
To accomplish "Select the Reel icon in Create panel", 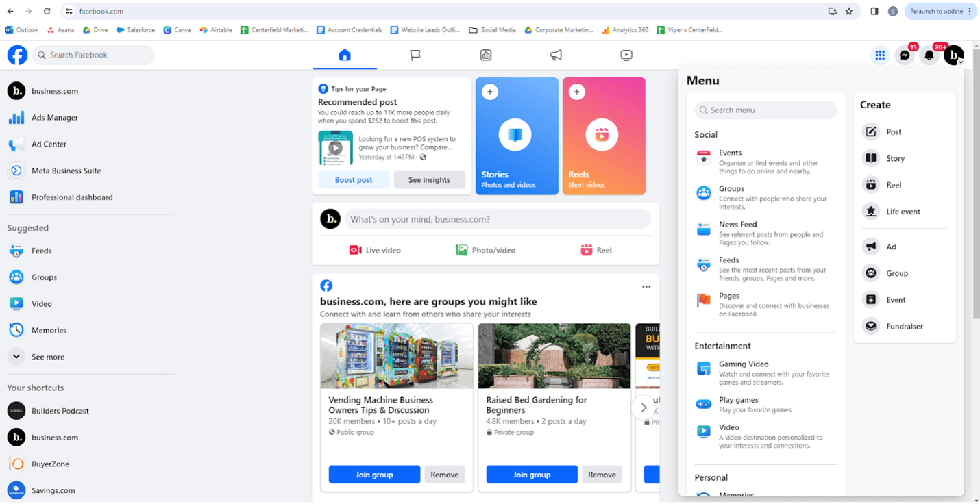I will pyautogui.click(x=871, y=185).
